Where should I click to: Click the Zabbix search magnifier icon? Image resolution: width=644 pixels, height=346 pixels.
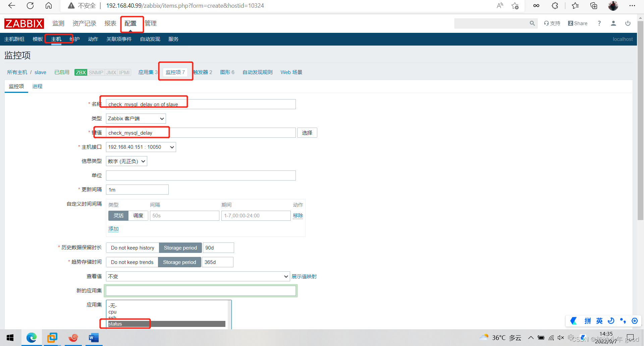coord(532,23)
